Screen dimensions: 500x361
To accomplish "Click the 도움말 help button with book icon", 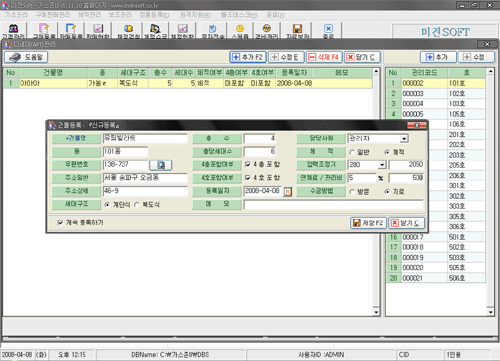I will coord(26,57).
